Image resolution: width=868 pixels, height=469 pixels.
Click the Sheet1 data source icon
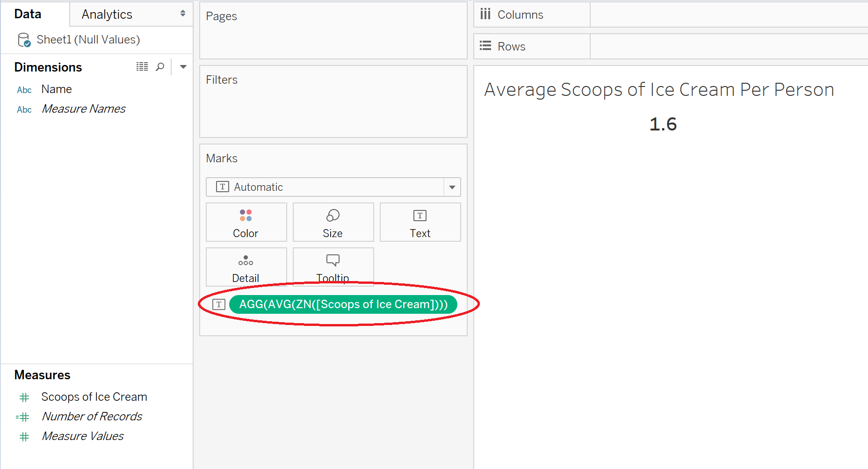coord(24,40)
